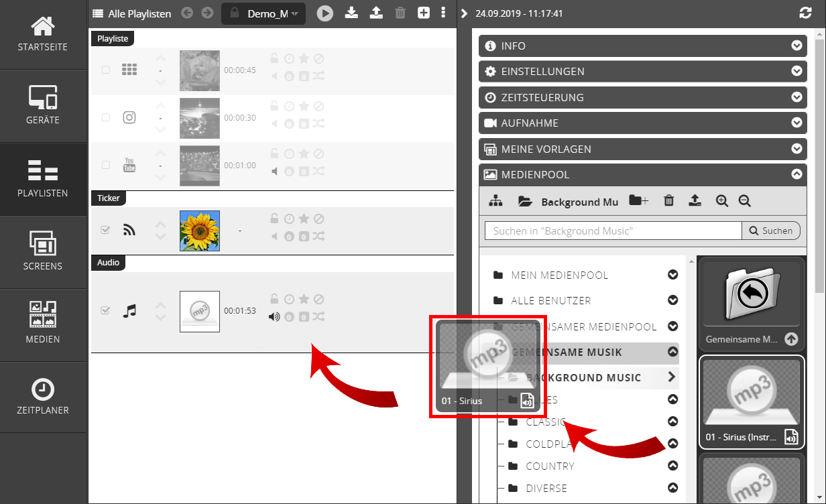Check the Instagram playlist item checkbox
This screenshot has height=504, width=826.
click(105, 117)
